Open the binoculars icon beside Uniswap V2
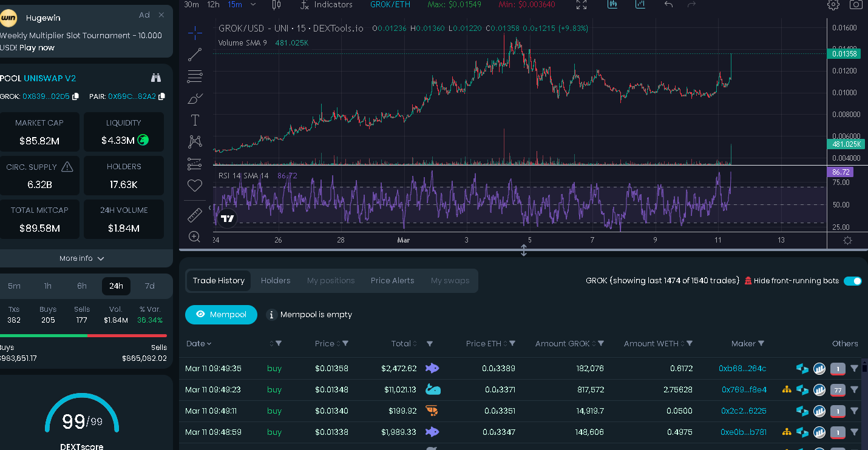The height and width of the screenshot is (450, 868). [156, 78]
